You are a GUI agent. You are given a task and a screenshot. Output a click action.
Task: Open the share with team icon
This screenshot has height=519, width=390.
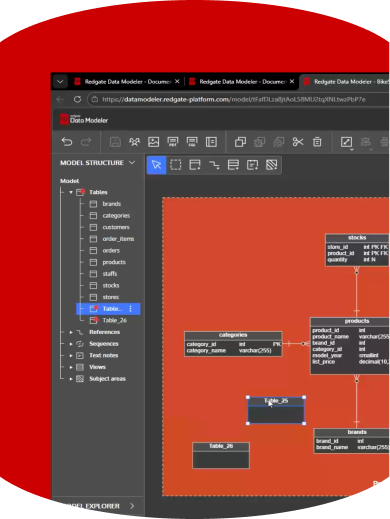[x=134, y=142]
